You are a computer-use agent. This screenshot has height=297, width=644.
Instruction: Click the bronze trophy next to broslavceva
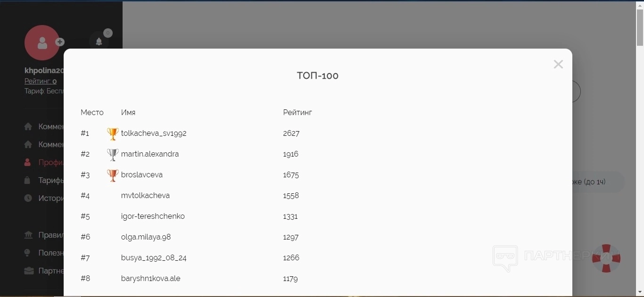(x=113, y=175)
